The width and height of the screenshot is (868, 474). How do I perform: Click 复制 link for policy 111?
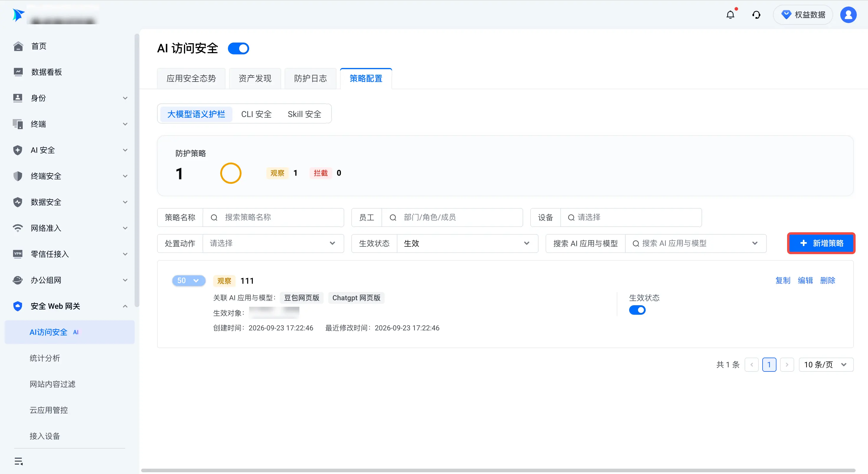click(x=783, y=280)
